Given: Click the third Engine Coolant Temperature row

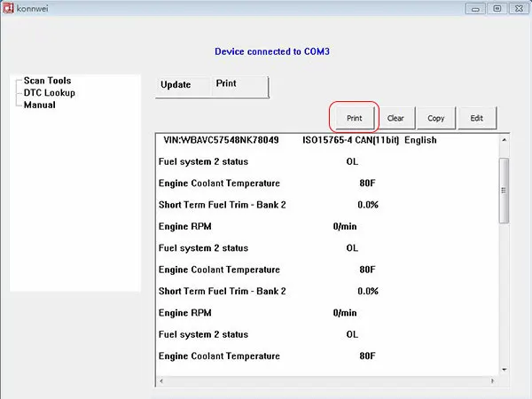Looking at the screenshot, I should [x=267, y=356].
